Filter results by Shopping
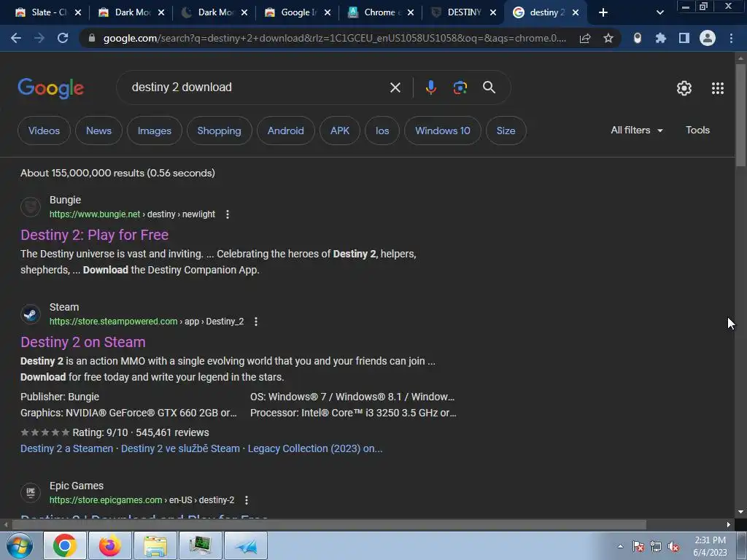The width and height of the screenshot is (747, 560). (219, 131)
